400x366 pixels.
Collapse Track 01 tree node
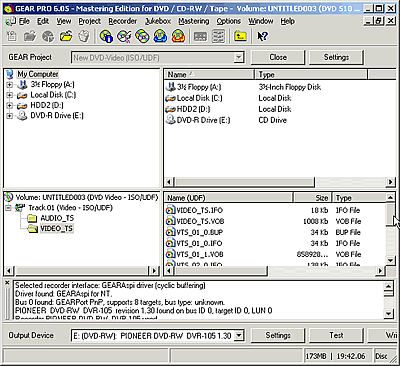[9, 208]
